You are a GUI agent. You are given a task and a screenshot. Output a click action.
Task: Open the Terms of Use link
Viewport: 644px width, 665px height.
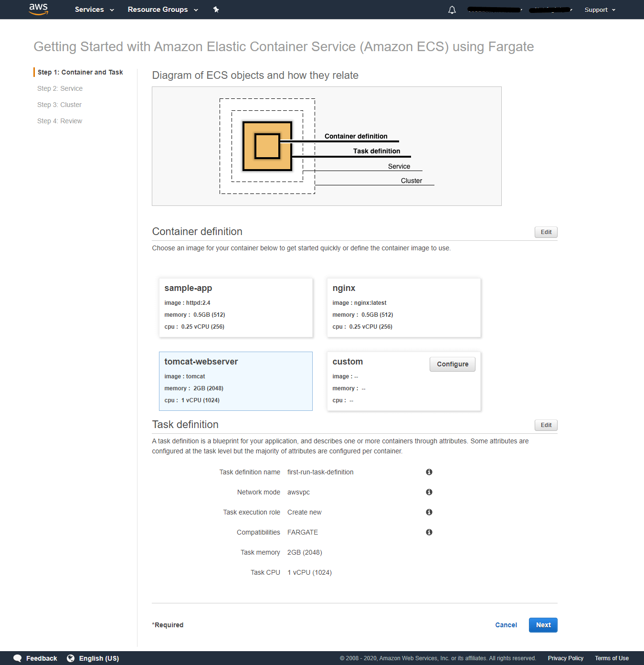(x=612, y=658)
